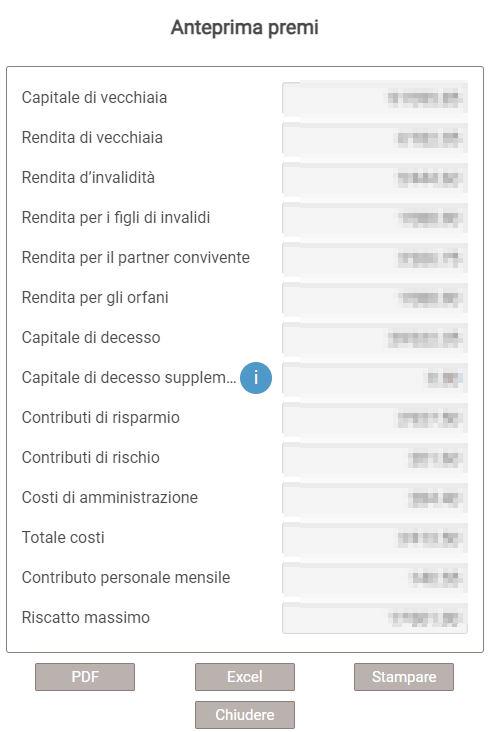Click the Contributo personale mensile field
The width and height of the screenshot is (489, 732).
pos(375,578)
